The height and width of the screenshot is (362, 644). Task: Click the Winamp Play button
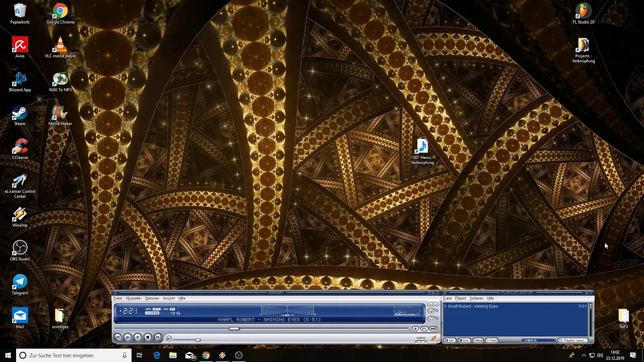[127, 337]
